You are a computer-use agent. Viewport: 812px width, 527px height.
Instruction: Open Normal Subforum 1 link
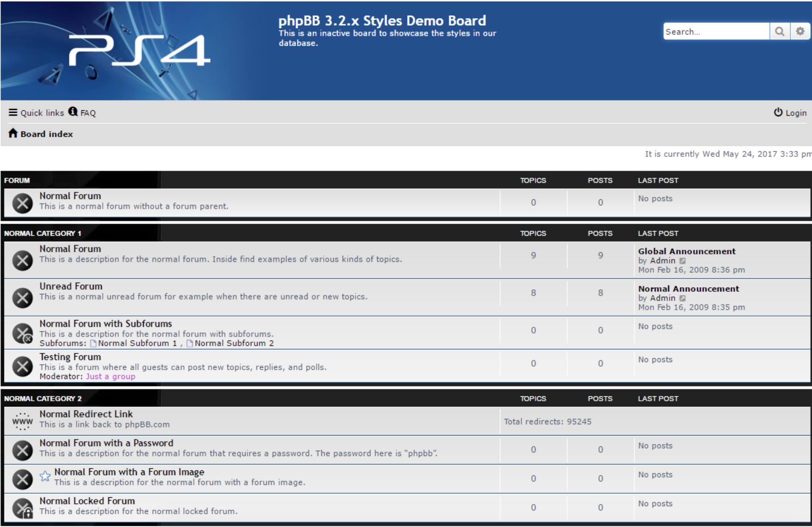[x=137, y=343]
